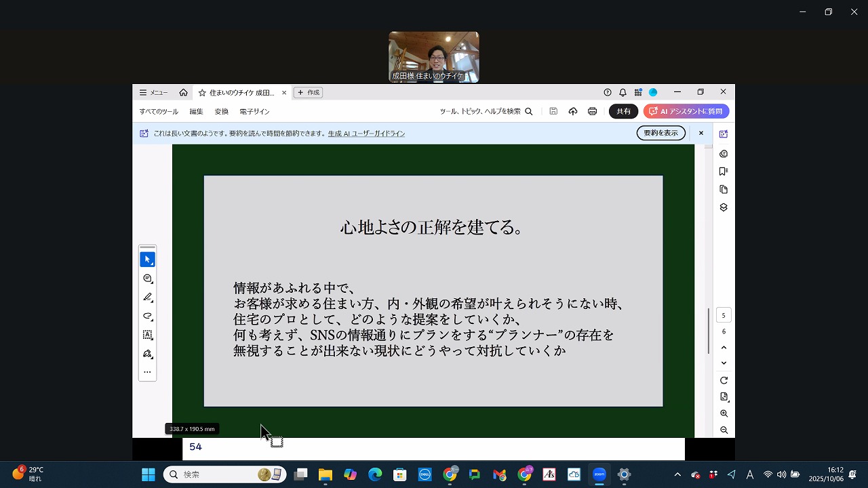Click the zoom in magnifier icon
The width and height of the screenshot is (868, 488).
[x=724, y=413]
